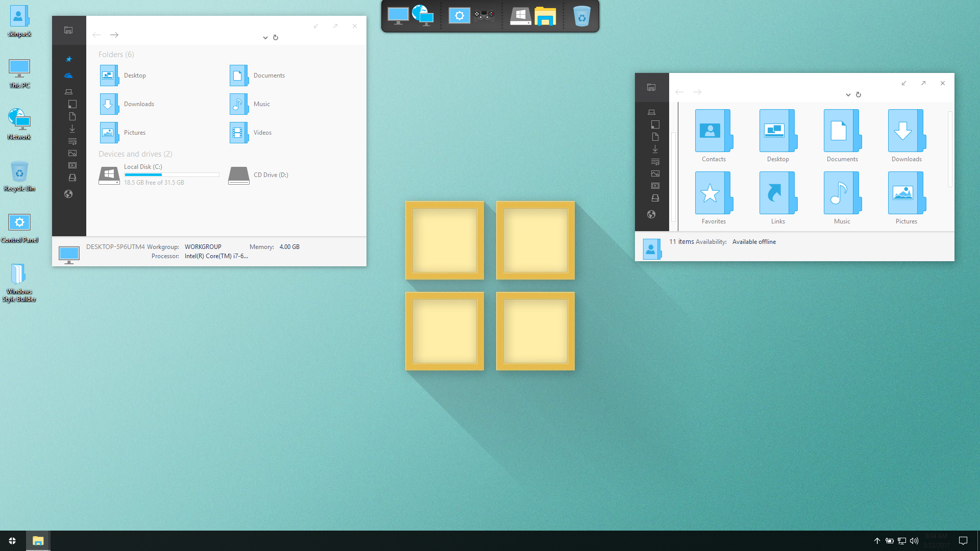Click the volume icon in system tray
This screenshot has width=980, height=551.
(914, 541)
